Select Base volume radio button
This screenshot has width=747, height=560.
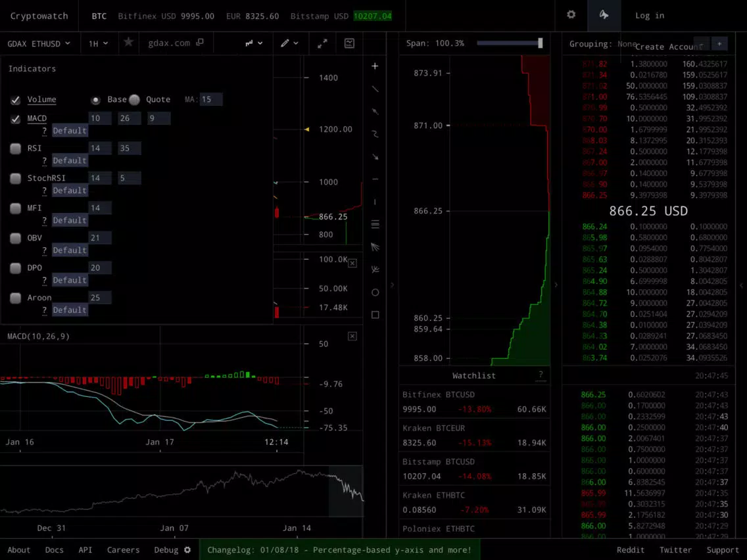(x=95, y=100)
